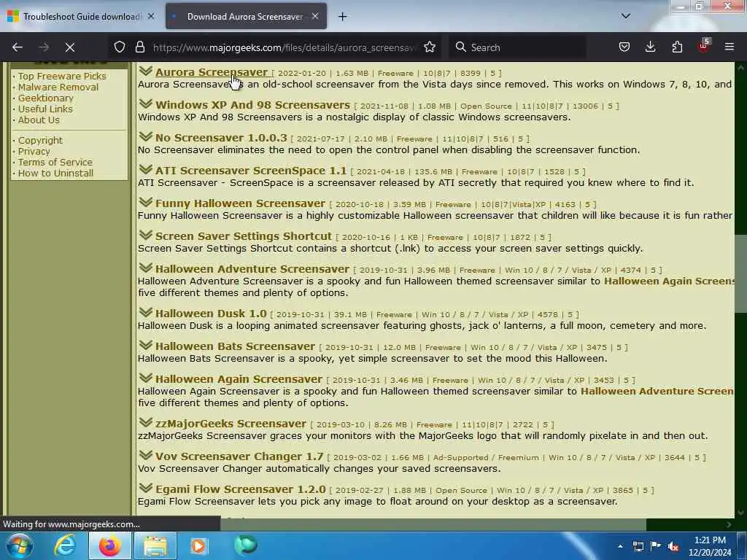Viewport: 747px width, 560px height.
Task: Open the Extensions puzzle icon
Action: (677, 47)
